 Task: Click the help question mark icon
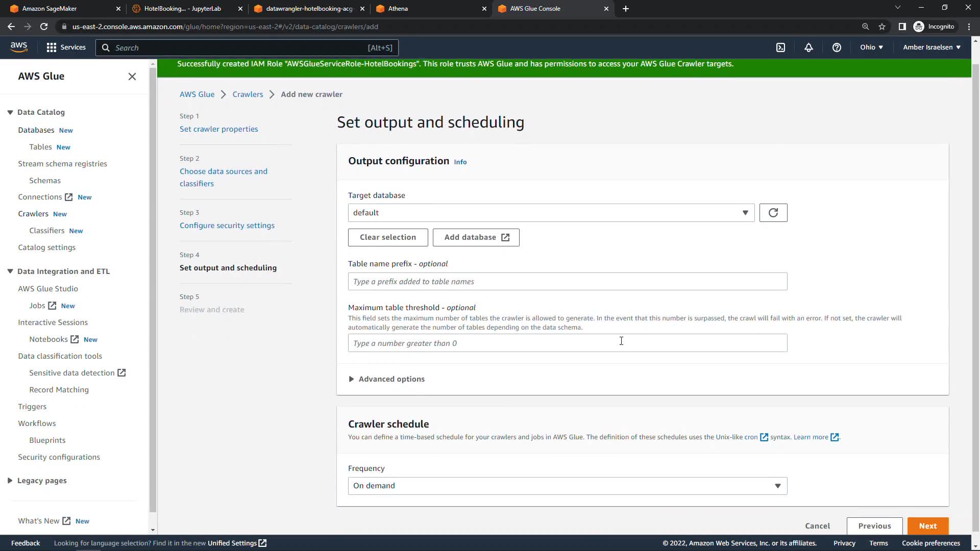[x=837, y=47]
